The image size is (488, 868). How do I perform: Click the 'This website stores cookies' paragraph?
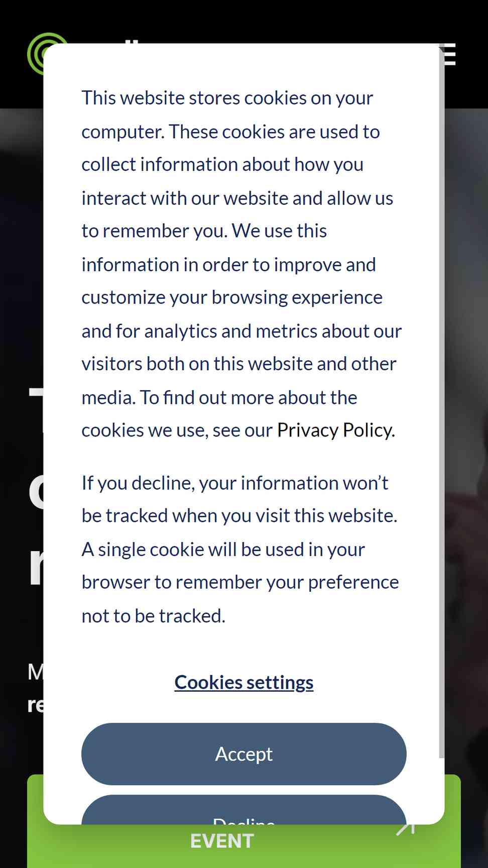pos(242,264)
